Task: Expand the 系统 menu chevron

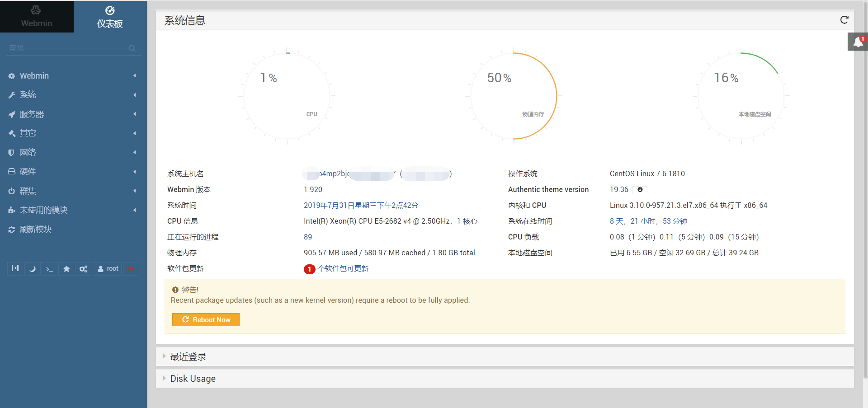Action: point(134,95)
